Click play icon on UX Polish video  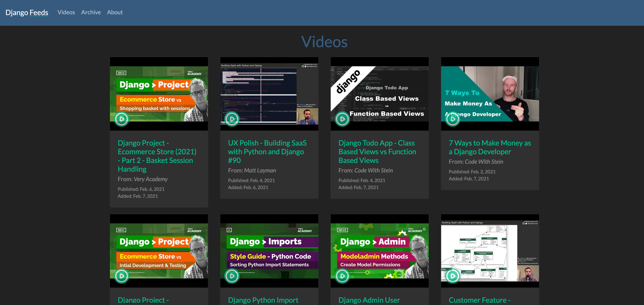click(232, 119)
